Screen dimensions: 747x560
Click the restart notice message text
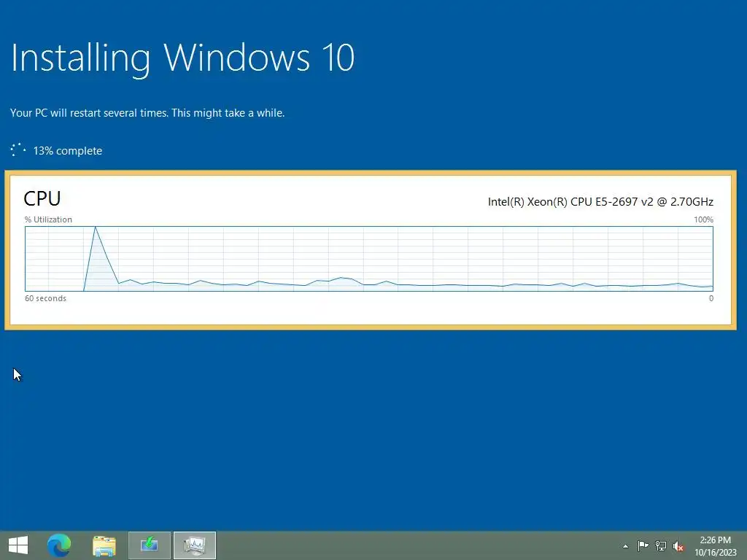point(147,113)
